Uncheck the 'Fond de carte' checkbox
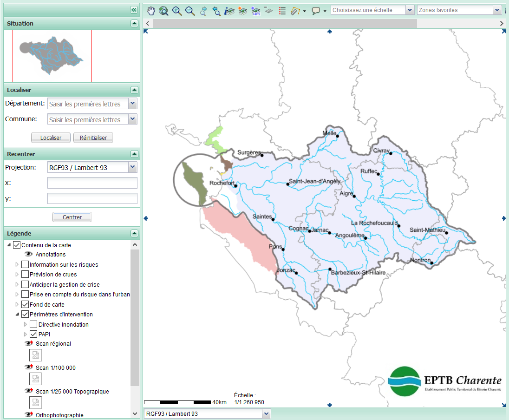Screen dimensions: 509x420 (x=25, y=305)
